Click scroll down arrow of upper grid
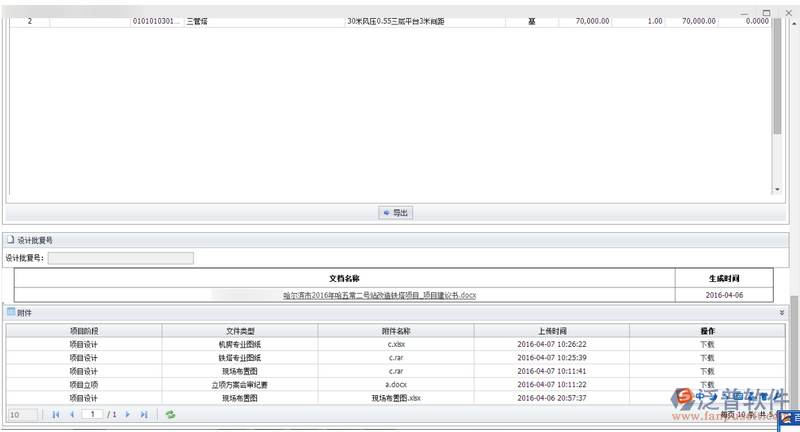 777,189
